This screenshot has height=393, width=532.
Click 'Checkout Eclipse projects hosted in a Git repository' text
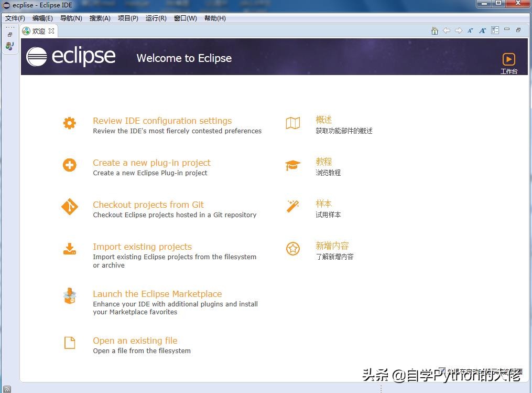[175, 215]
